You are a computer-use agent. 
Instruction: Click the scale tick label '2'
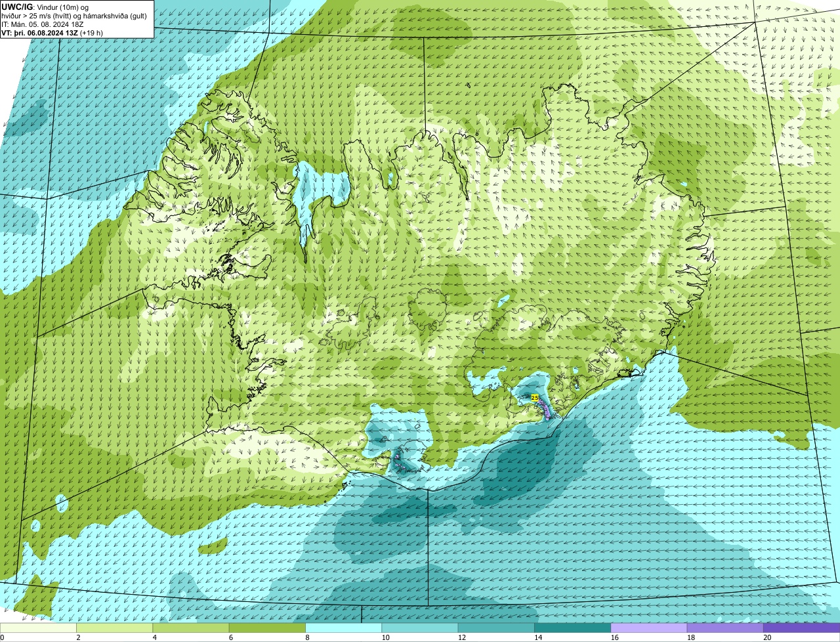point(78,637)
